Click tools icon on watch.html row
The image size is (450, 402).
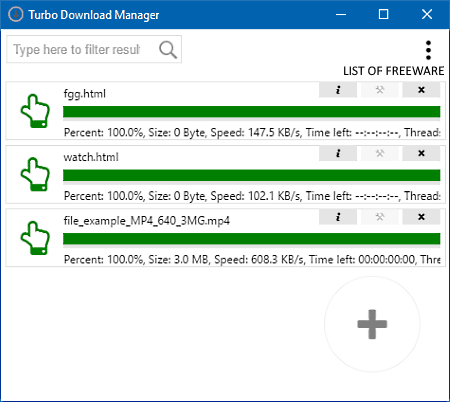tap(380, 153)
